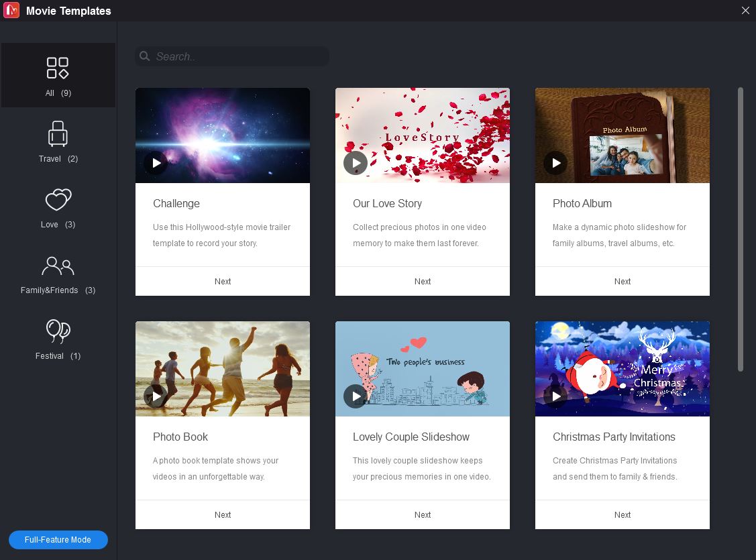Image resolution: width=756 pixels, height=560 pixels.
Task: Switch to Full-Feature Mode
Action: (x=58, y=539)
